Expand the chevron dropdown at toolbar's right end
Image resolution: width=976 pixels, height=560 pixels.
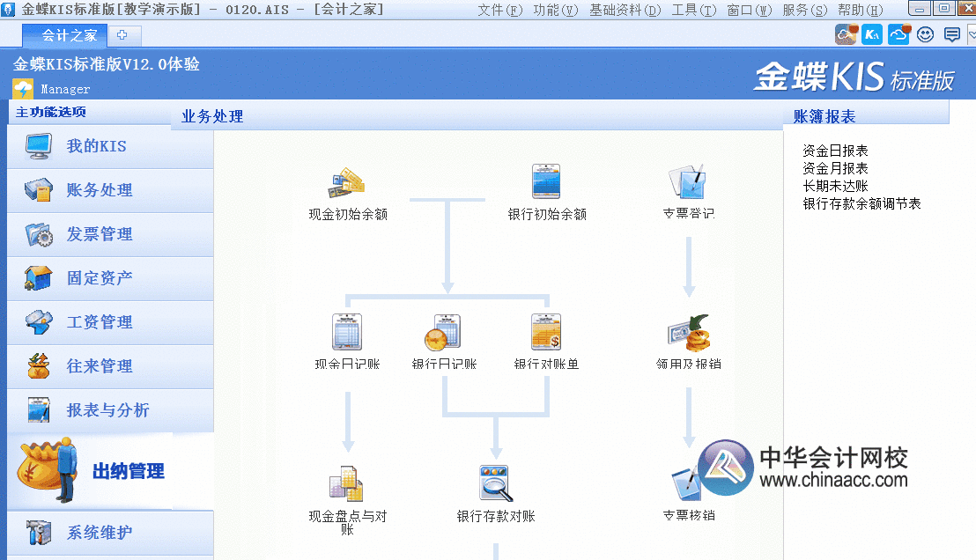tap(969, 34)
